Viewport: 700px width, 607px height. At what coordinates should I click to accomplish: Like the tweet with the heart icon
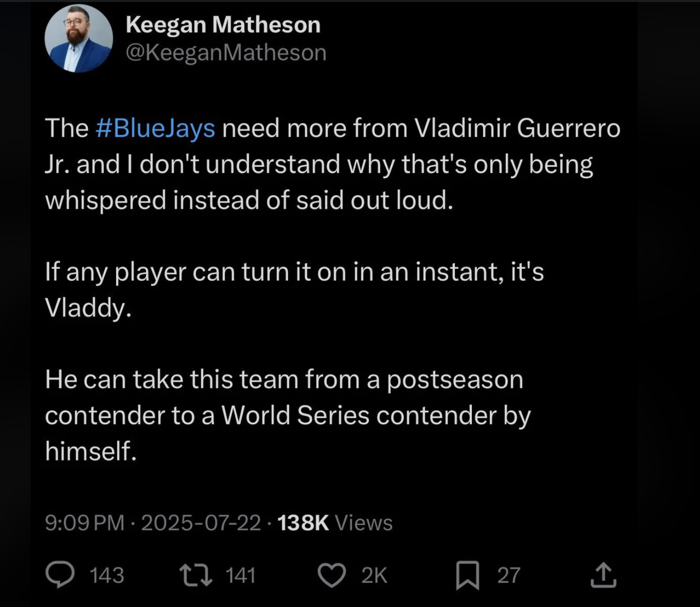tap(332, 575)
